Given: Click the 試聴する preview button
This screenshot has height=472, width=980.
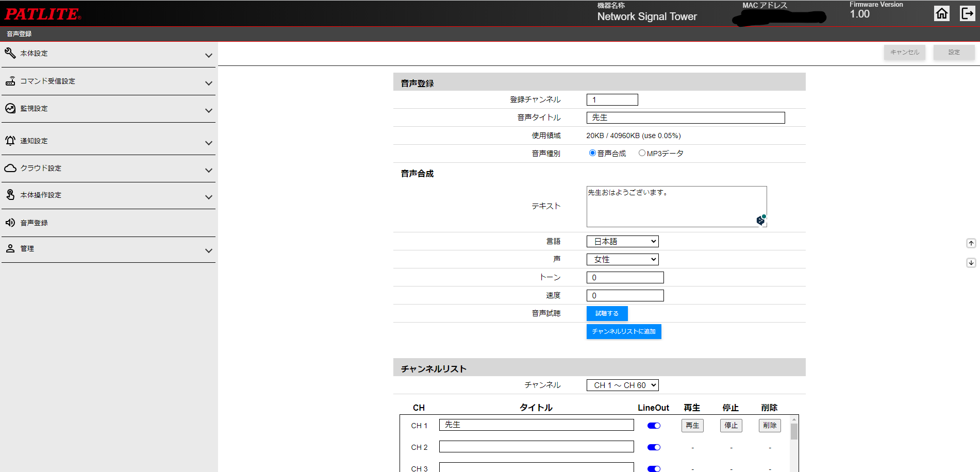Looking at the screenshot, I should coord(607,313).
